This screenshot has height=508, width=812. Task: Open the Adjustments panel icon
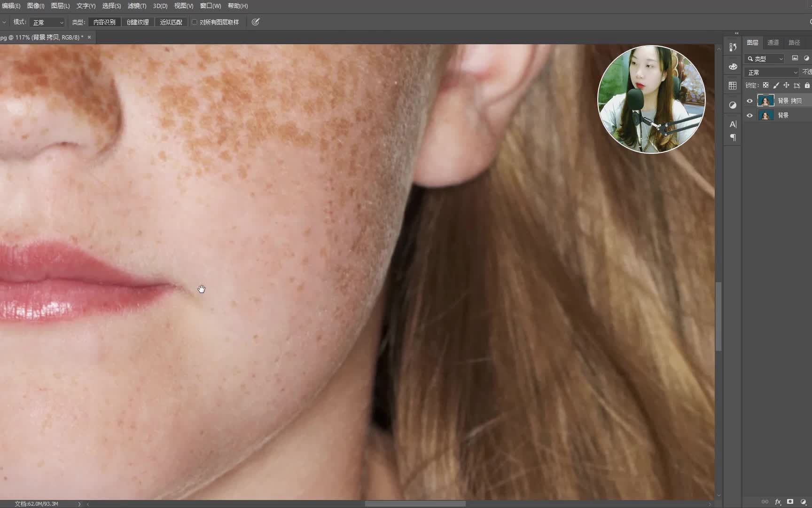click(x=733, y=105)
